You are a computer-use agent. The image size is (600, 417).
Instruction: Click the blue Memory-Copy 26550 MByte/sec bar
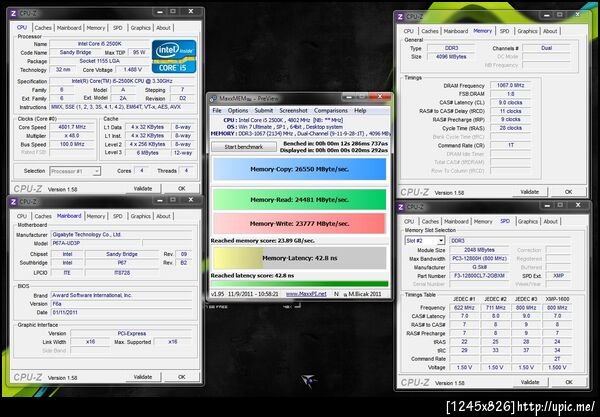coord(300,169)
